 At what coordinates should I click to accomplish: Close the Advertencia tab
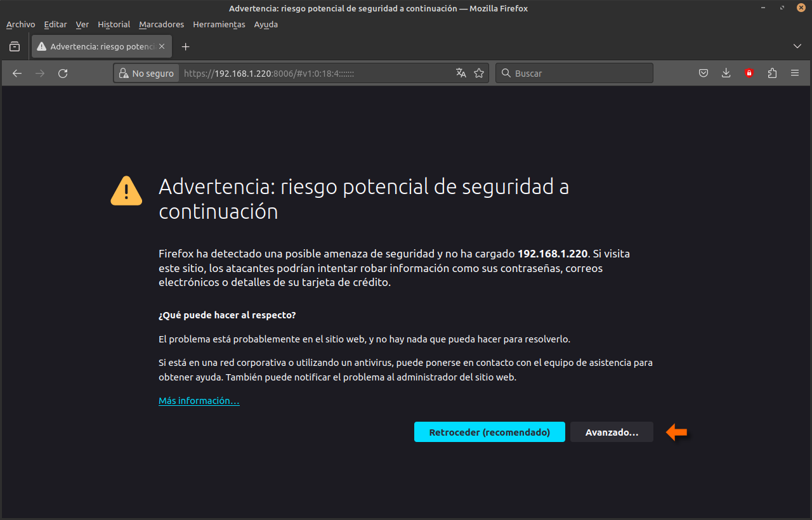pyautogui.click(x=162, y=47)
